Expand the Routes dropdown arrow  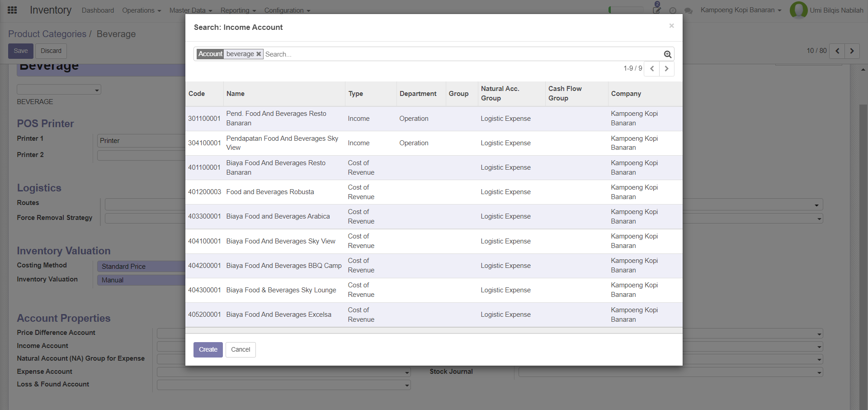pyautogui.click(x=816, y=205)
